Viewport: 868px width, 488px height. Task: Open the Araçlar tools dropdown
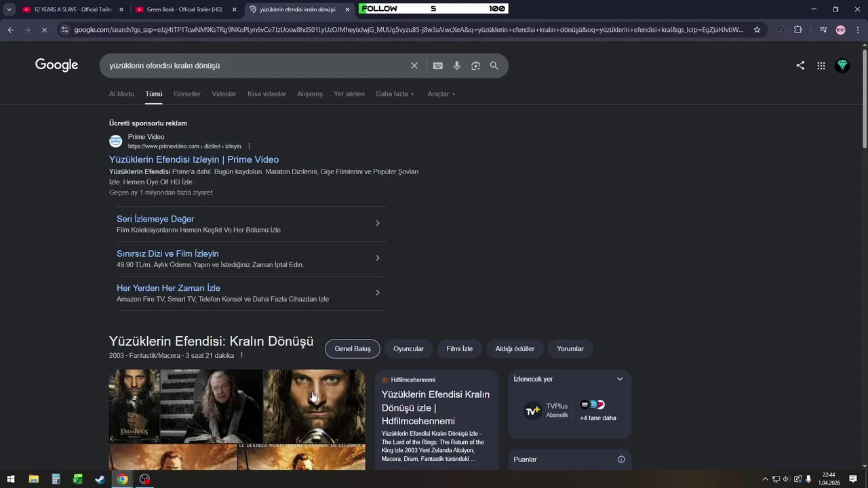pos(441,94)
